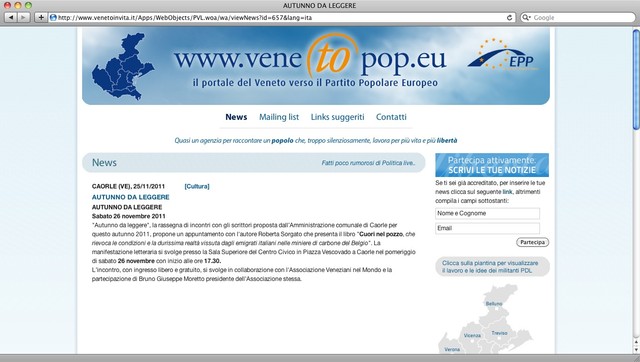This screenshot has height=362, width=640.
Task: Zoom the window with the green button
Action: (x=28, y=5)
